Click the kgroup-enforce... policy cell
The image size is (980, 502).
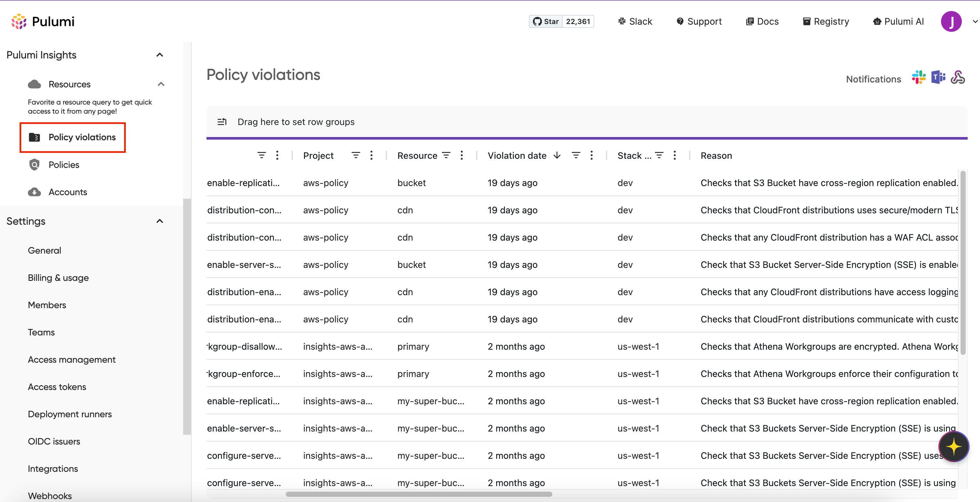click(244, 374)
